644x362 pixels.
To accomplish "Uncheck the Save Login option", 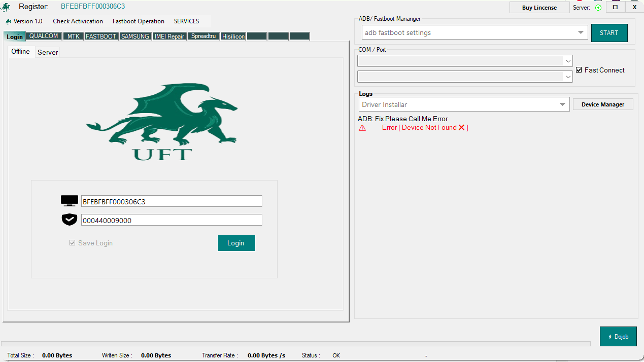I will (73, 243).
